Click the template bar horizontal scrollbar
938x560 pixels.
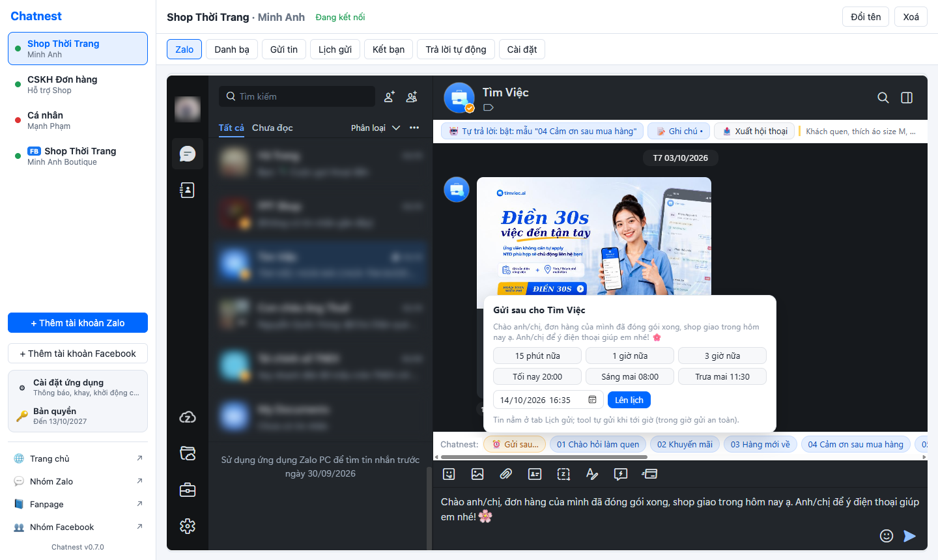click(x=544, y=457)
